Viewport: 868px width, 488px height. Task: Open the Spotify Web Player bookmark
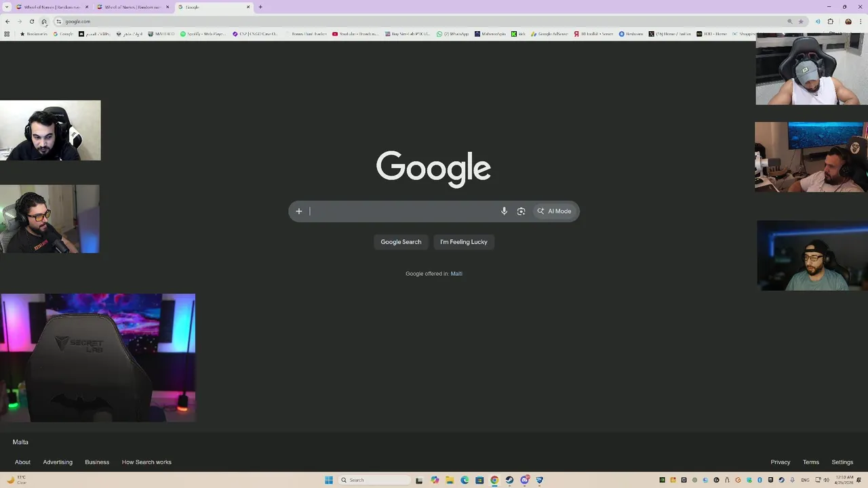tap(203, 34)
